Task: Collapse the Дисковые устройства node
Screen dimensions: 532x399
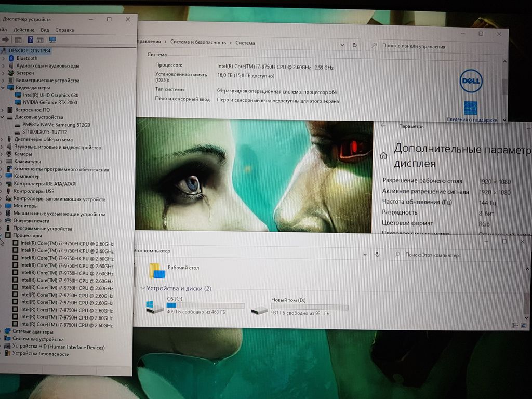Action: tap(3, 117)
